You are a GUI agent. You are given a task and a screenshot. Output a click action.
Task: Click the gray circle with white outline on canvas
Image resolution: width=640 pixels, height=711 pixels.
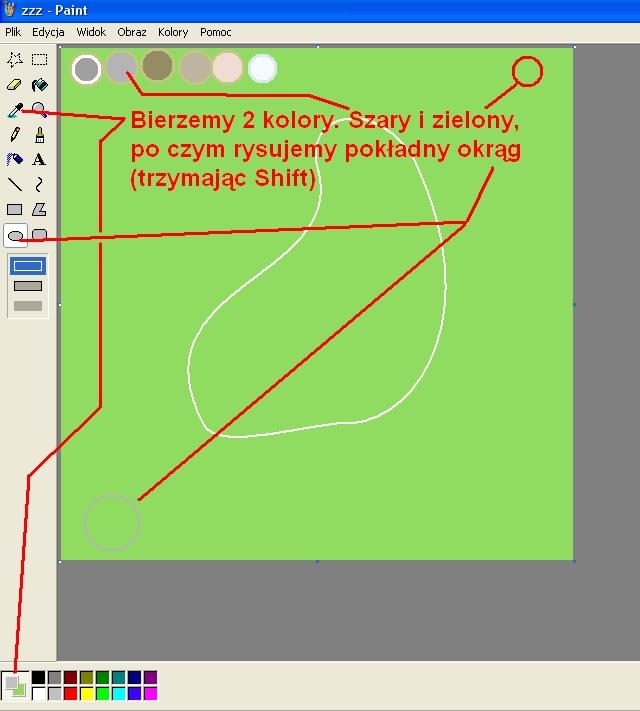[x=86, y=69]
